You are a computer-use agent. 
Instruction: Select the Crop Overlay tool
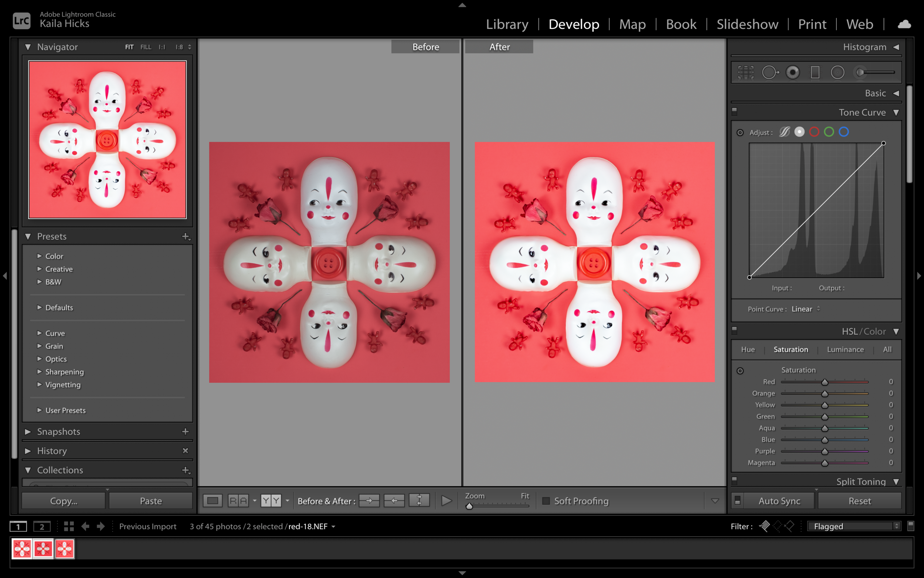pos(745,72)
